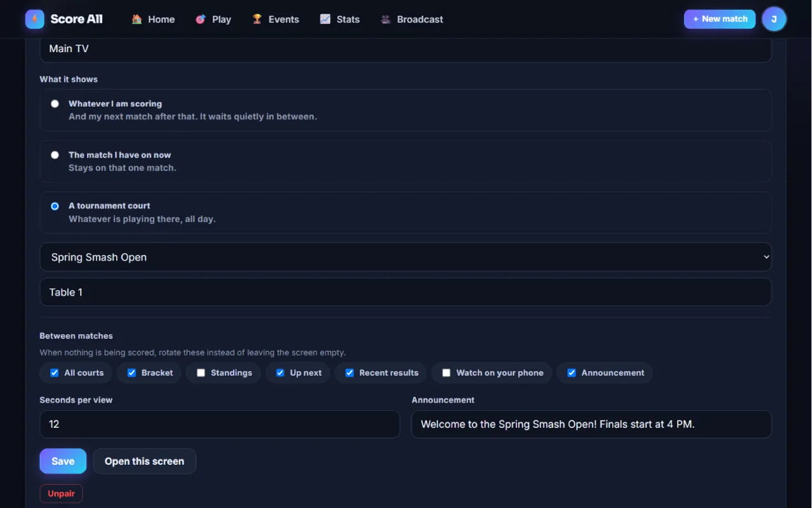Click the trophy icon beside Events
This screenshot has width=812, height=508.
pyautogui.click(x=257, y=19)
